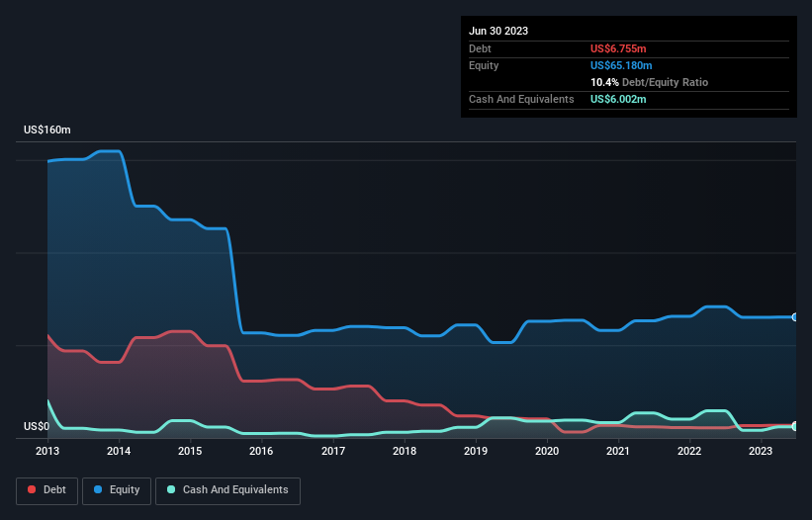Click the 2021 x-axis label
The width and height of the screenshot is (812, 520).
coord(618,451)
